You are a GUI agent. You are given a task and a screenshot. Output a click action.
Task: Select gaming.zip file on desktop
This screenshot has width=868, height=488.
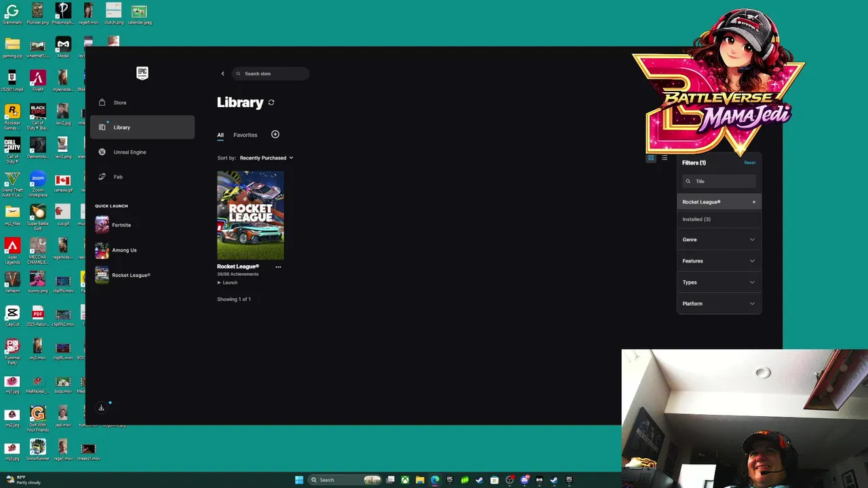12,47
